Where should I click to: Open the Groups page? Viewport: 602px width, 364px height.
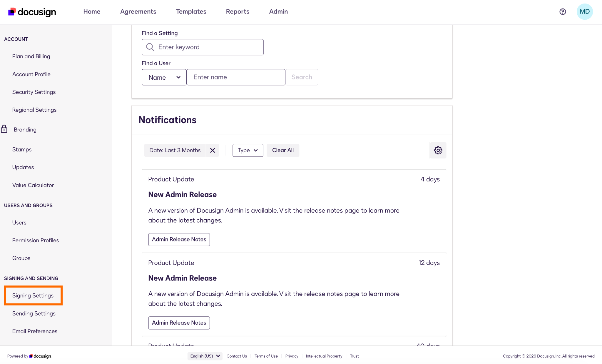click(x=21, y=258)
